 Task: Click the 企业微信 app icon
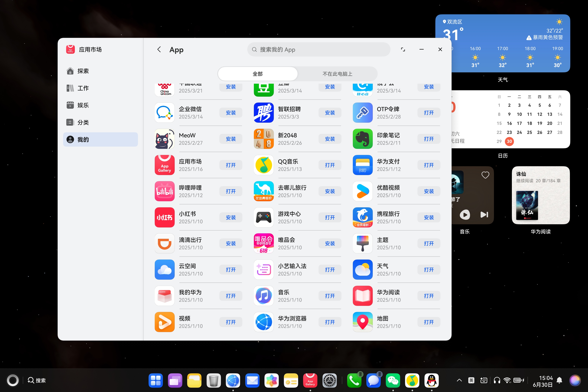click(x=165, y=113)
